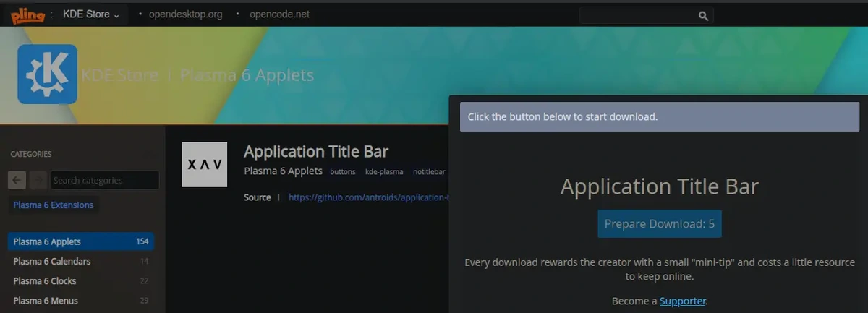Screen dimensions: 868x313
Task: Open the Supporter link
Action: point(682,301)
